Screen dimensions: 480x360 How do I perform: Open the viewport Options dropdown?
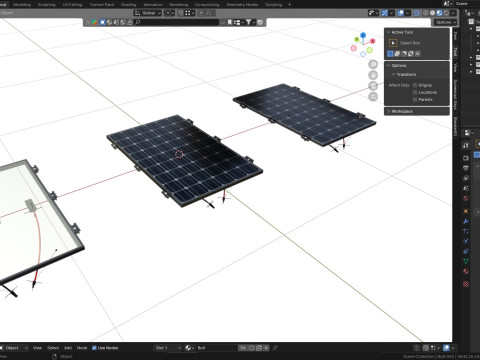pos(445,22)
